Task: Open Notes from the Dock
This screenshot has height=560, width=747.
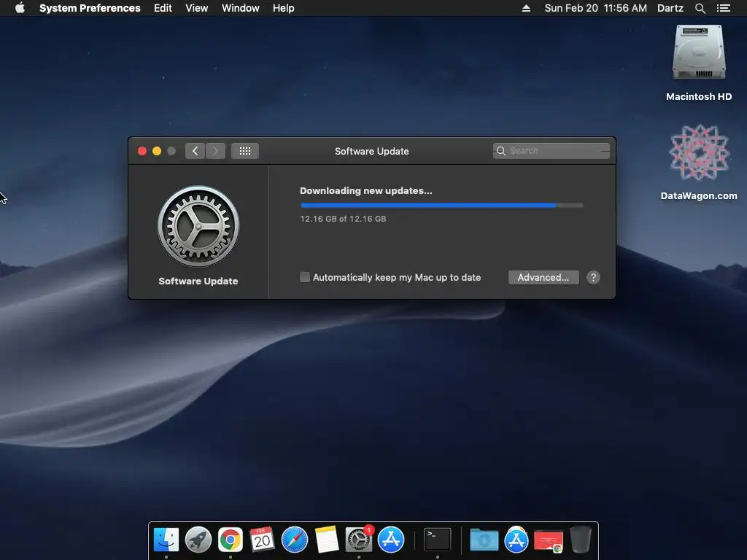Action: pos(326,540)
